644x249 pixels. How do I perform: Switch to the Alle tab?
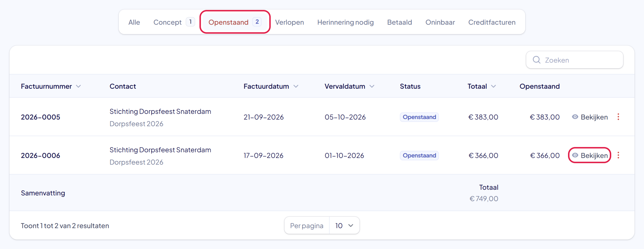tap(134, 22)
